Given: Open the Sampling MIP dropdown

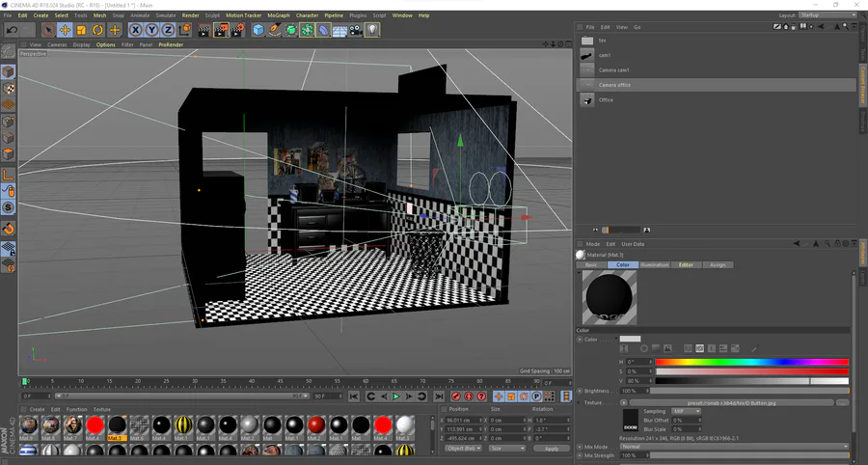Looking at the screenshot, I should (x=686, y=411).
